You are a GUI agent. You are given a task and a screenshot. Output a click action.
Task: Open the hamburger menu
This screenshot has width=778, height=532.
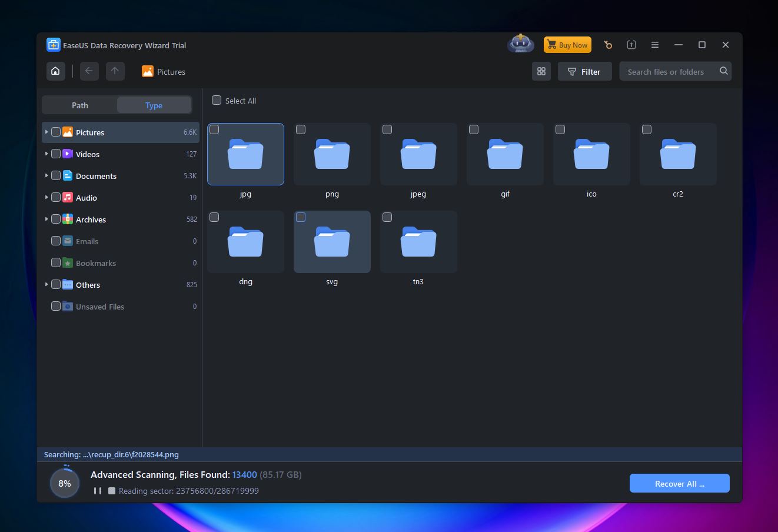click(x=654, y=45)
